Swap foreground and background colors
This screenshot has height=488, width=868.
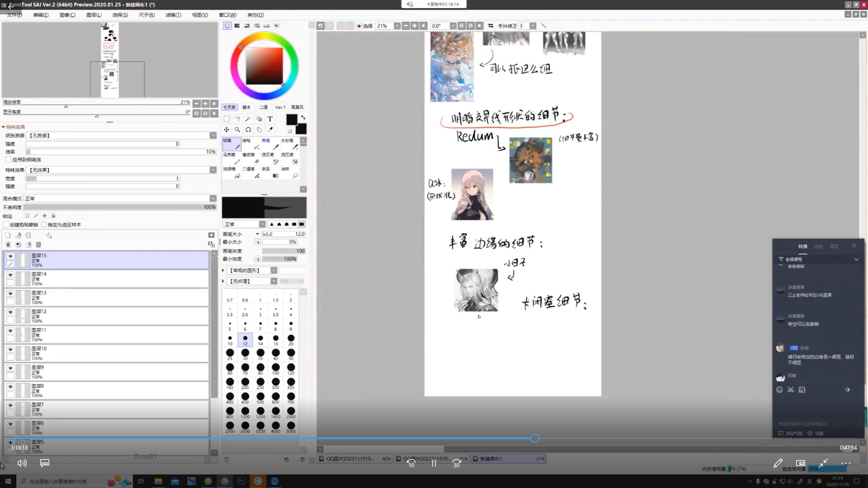303,117
